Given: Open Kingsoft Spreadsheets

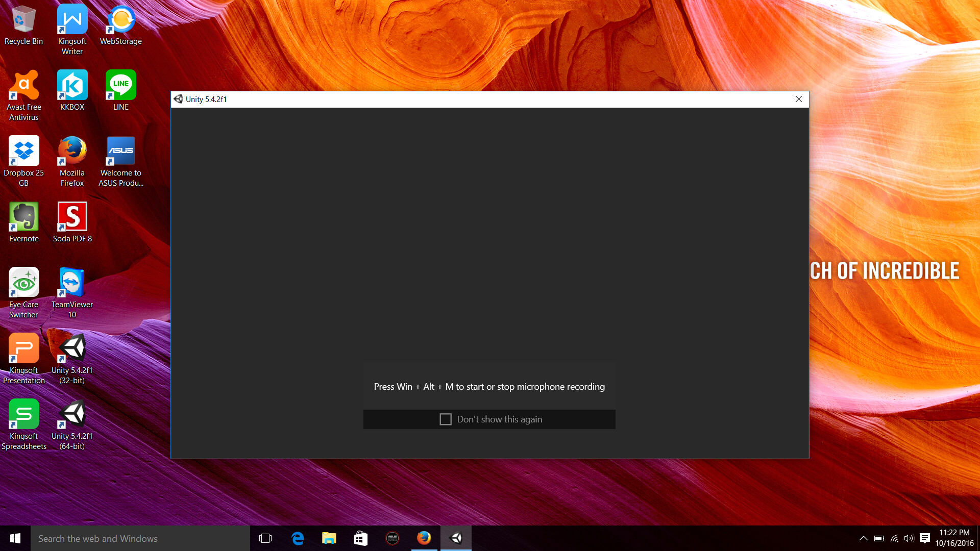Looking at the screenshot, I should tap(23, 413).
